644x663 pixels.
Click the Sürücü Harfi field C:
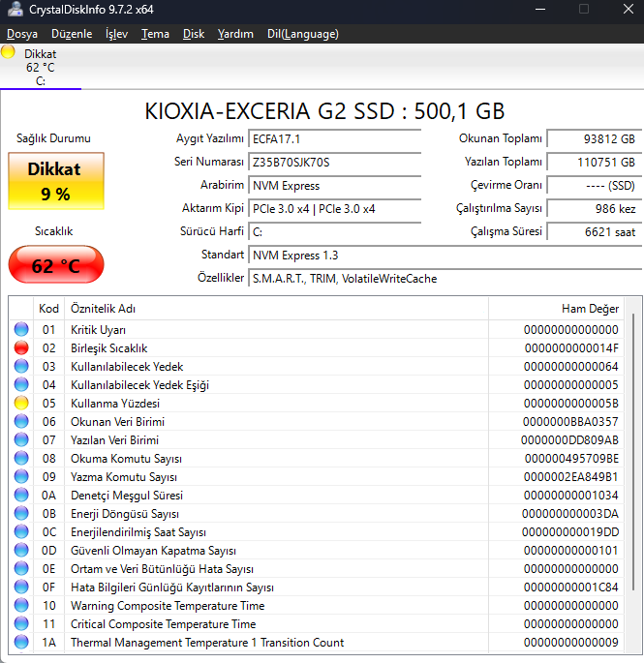(335, 232)
